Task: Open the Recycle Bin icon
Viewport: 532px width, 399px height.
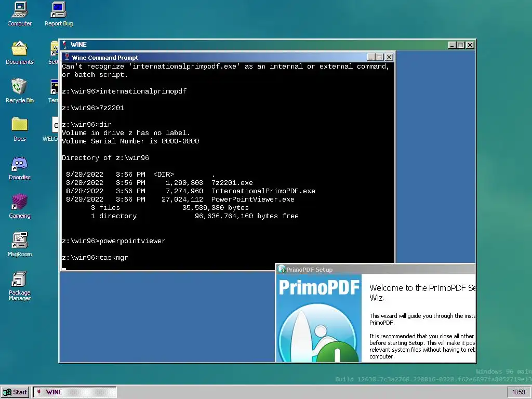Action: tap(20, 91)
